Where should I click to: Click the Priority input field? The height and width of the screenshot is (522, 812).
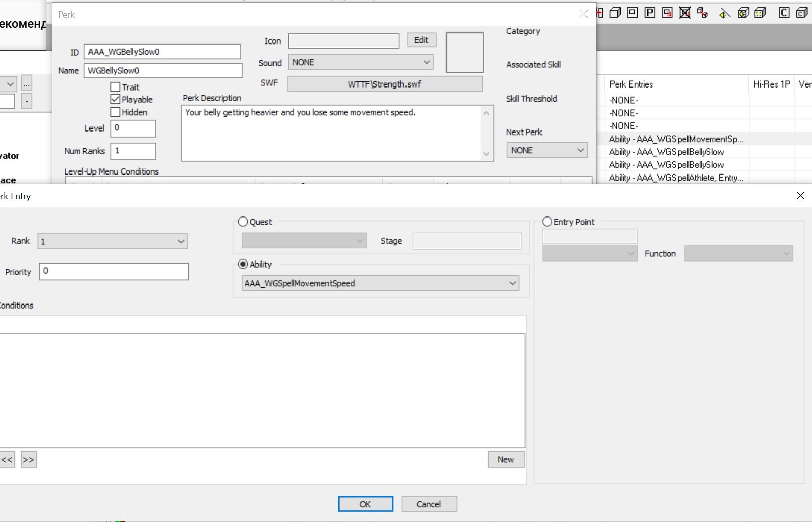[114, 271]
